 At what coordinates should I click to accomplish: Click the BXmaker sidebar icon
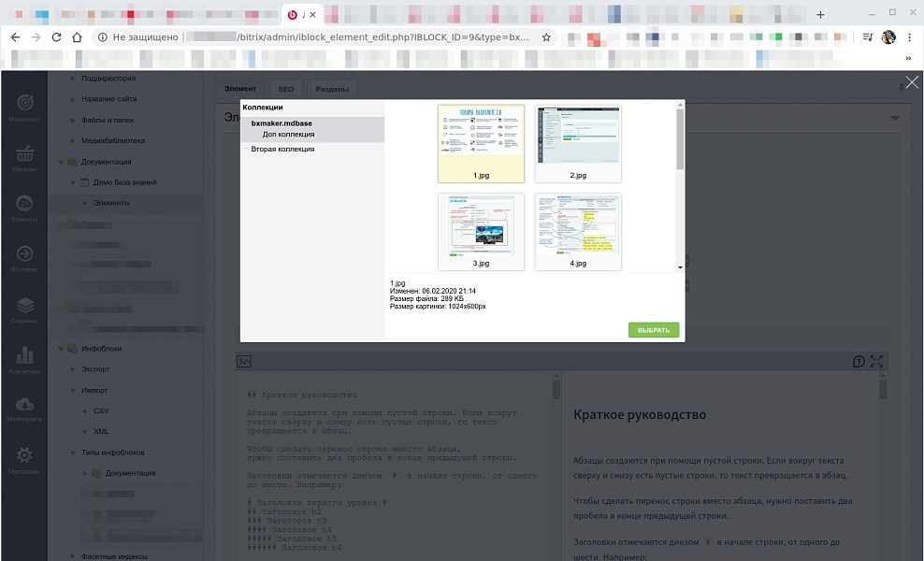click(24, 255)
